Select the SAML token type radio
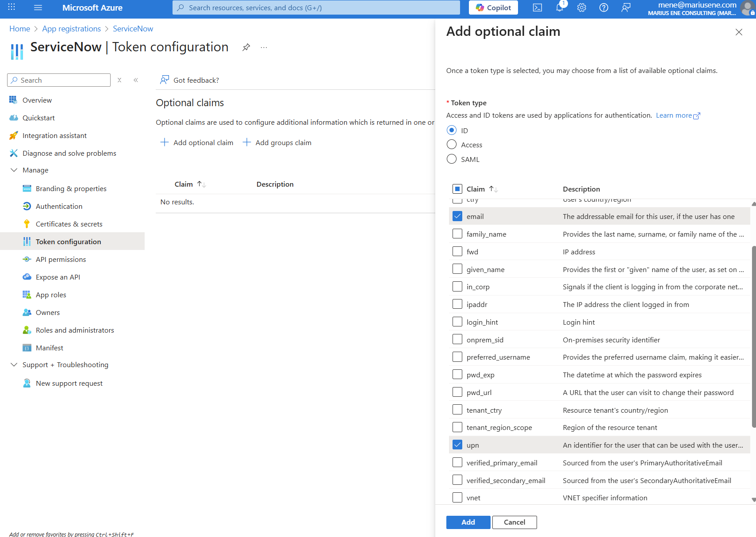This screenshot has height=537, width=756. tap(452, 159)
